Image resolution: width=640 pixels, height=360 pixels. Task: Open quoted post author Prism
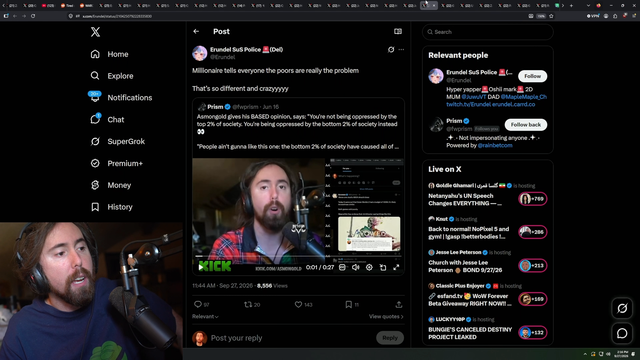[x=215, y=107]
